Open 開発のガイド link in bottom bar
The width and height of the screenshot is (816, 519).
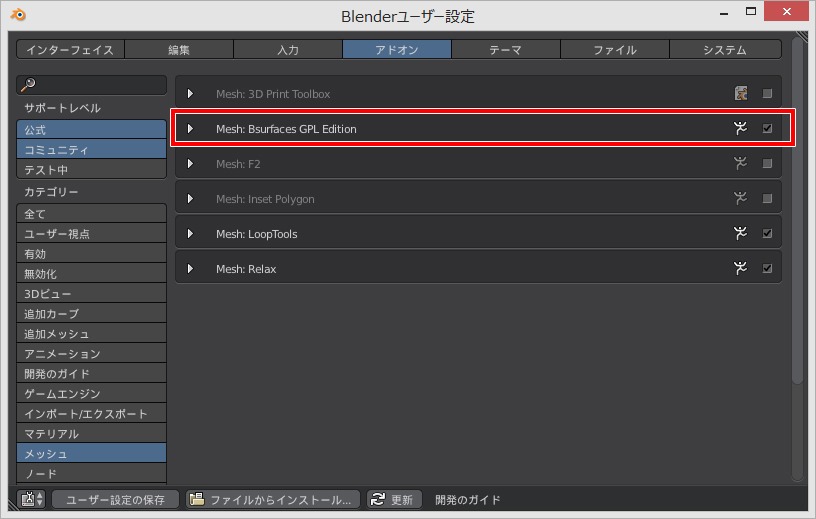click(467, 500)
